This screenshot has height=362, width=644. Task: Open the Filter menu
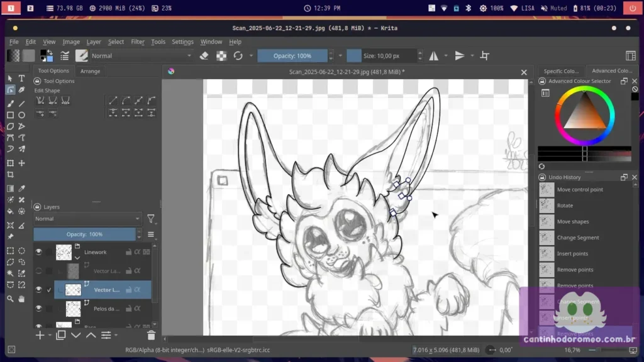tap(138, 42)
